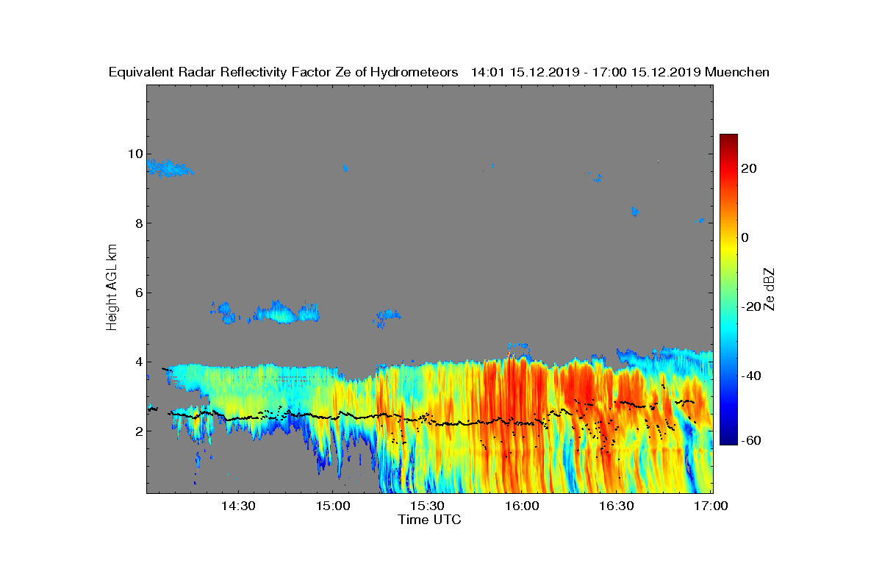Click the height tick label 4
882x588 pixels.
(138, 362)
